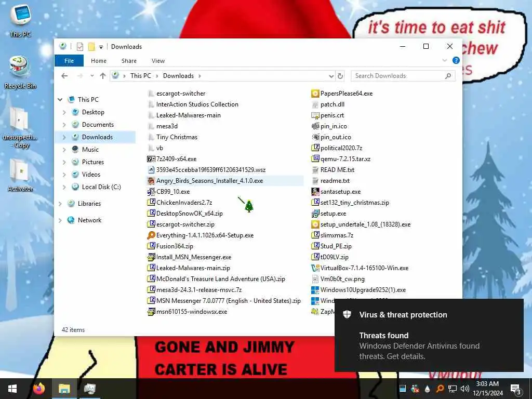532x399 pixels.
Task: Select Windows10Upgrade9252(1).exe file
Action: [x=358, y=290]
